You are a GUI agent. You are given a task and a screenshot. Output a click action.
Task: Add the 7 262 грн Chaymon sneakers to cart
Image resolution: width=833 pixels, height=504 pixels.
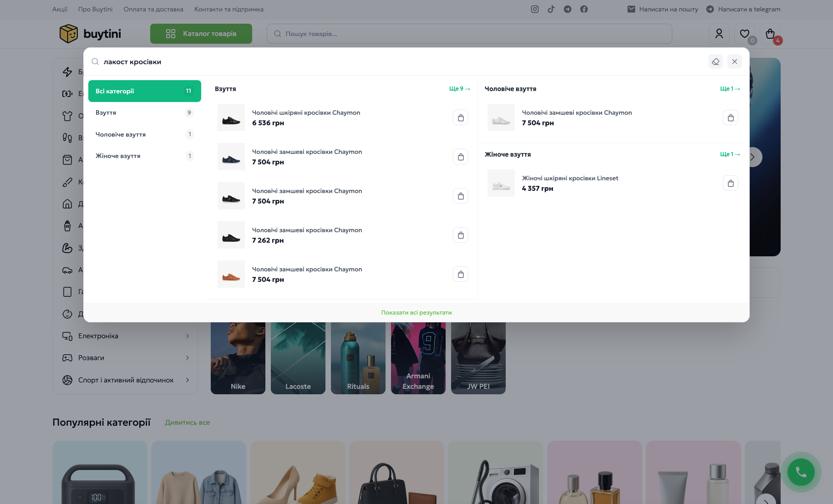[461, 235]
